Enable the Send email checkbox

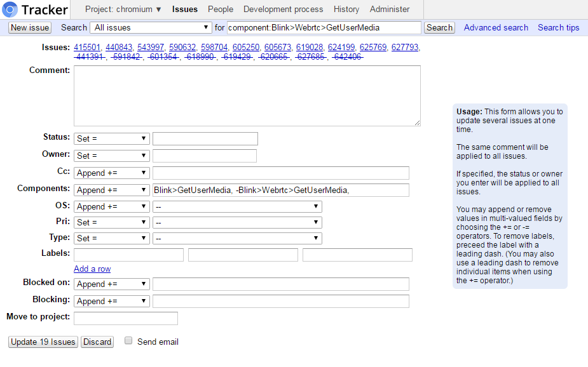click(128, 341)
